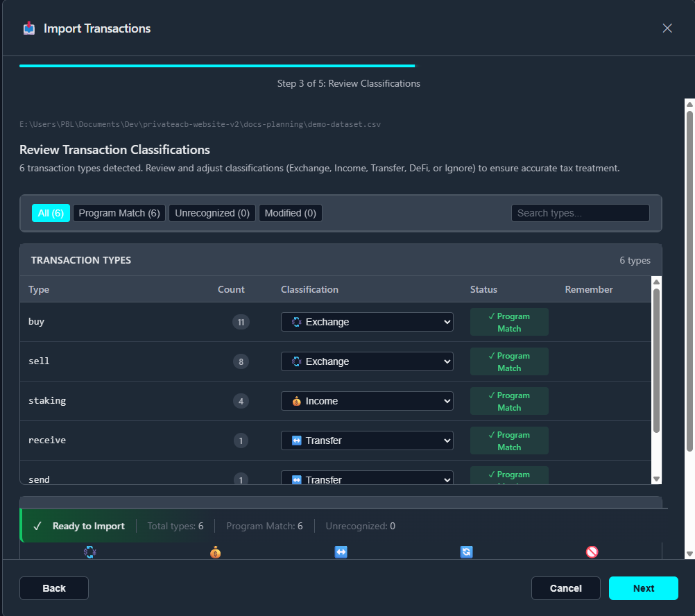
Task: Click the transaction types table scrollbar down arrow
Action: point(656,479)
